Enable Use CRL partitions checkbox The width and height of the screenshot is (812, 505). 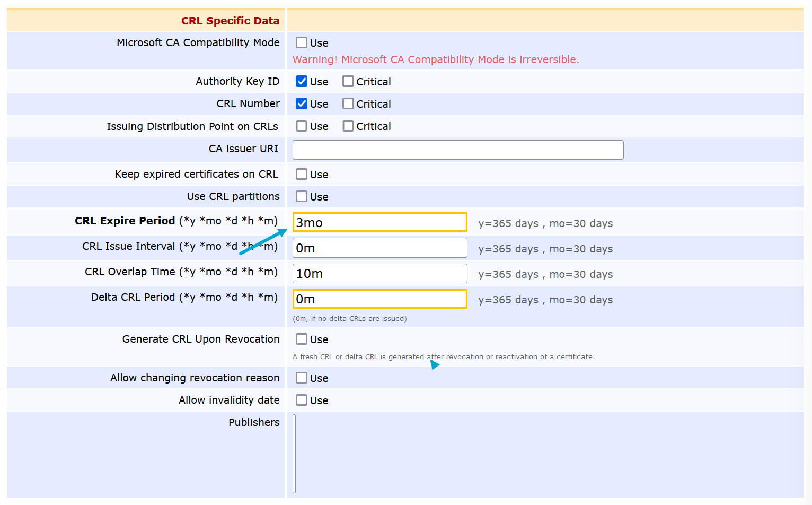tap(302, 196)
